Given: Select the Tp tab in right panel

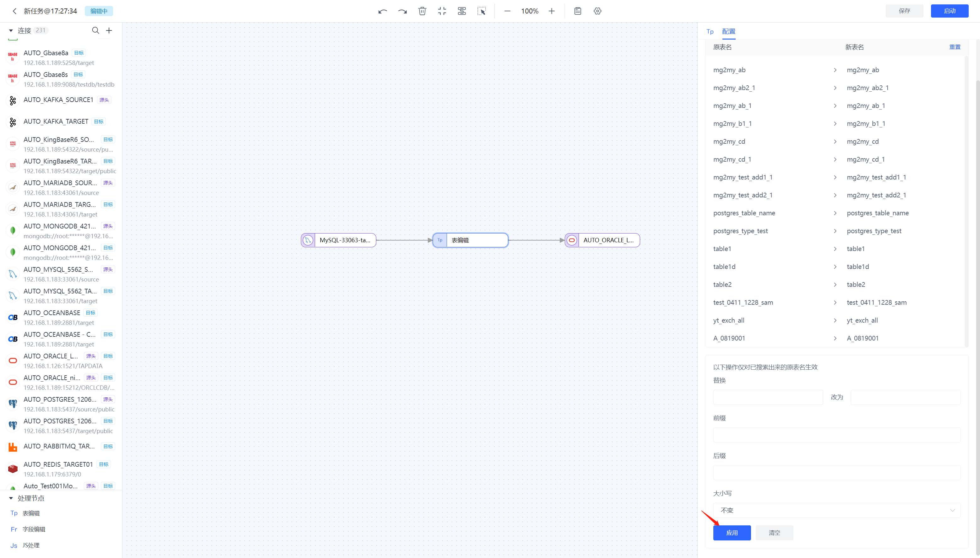Looking at the screenshot, I should coord(710,31).
